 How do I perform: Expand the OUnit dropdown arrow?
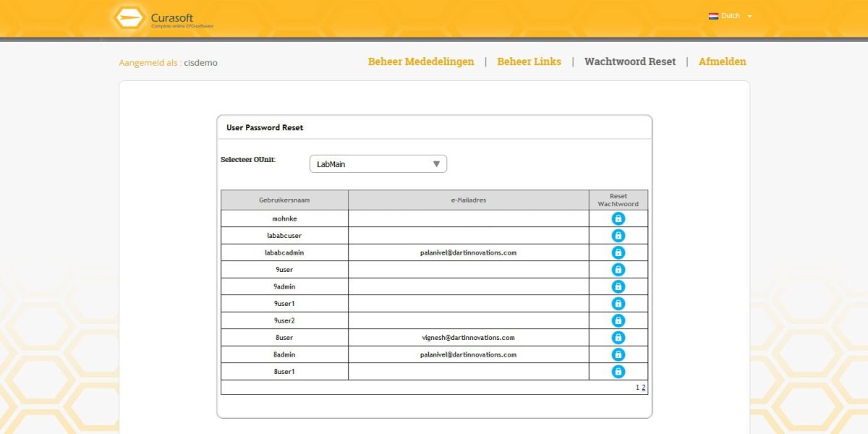[436, 163]
